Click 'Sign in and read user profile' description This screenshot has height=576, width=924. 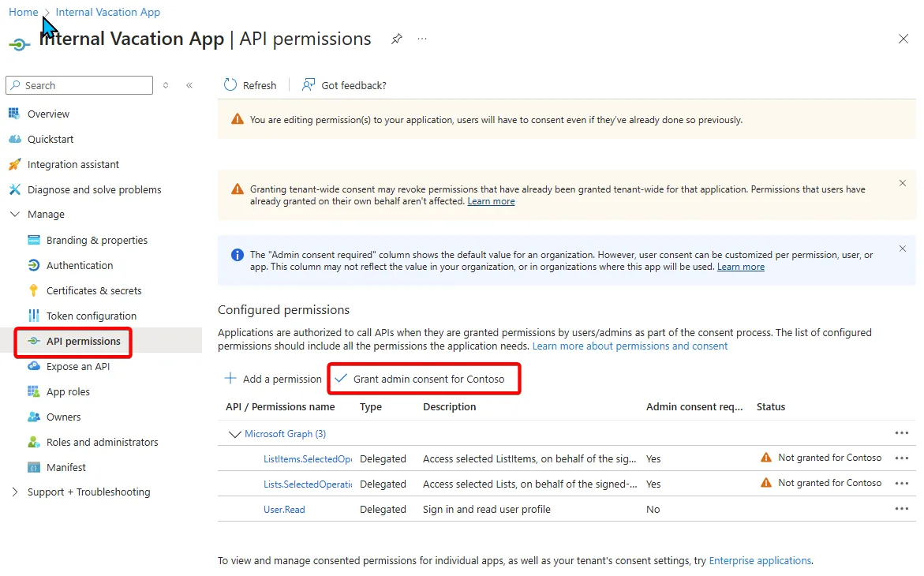point(486,510)
